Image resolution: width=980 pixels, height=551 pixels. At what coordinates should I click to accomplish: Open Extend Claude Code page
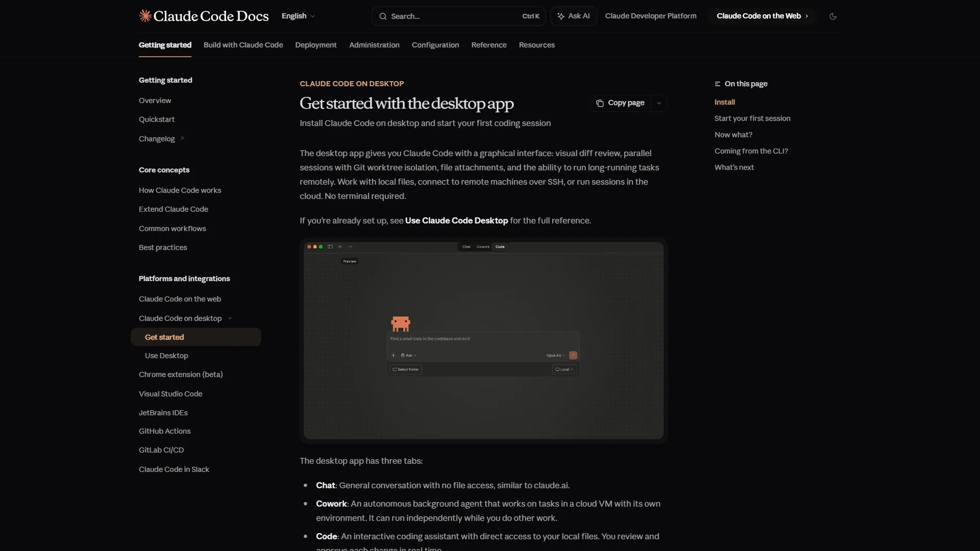[x=173, y=209]
